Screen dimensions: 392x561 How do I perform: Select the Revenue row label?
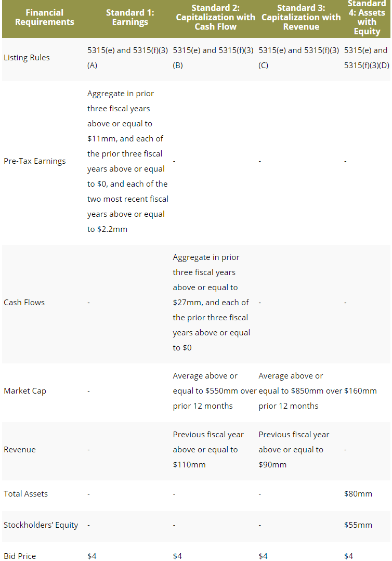20,450
